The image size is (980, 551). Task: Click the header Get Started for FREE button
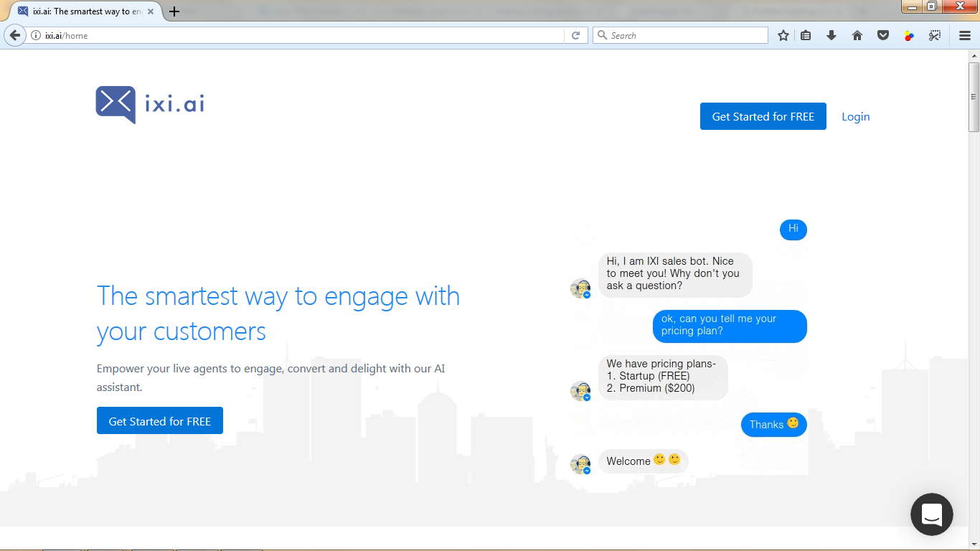(763, 116)
